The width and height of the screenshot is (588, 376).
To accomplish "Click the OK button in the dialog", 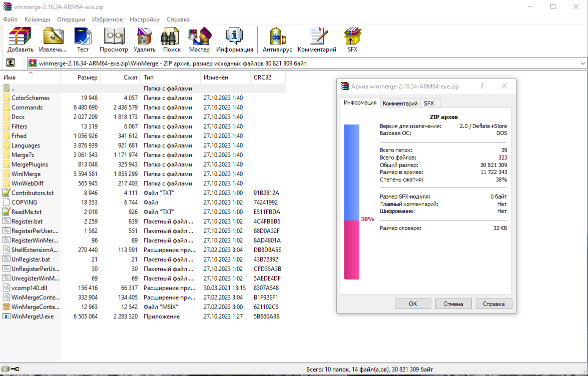I will pyautogui.click(x=412, y=303).
